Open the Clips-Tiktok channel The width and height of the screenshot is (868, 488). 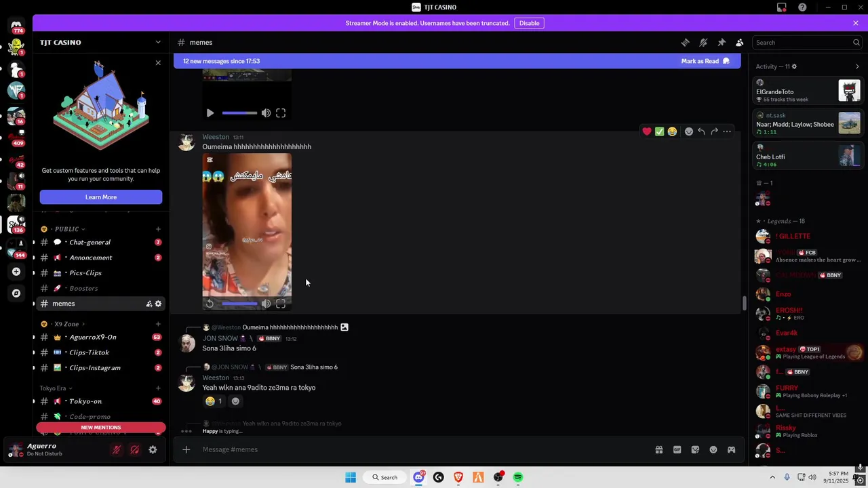pos(100,352)
